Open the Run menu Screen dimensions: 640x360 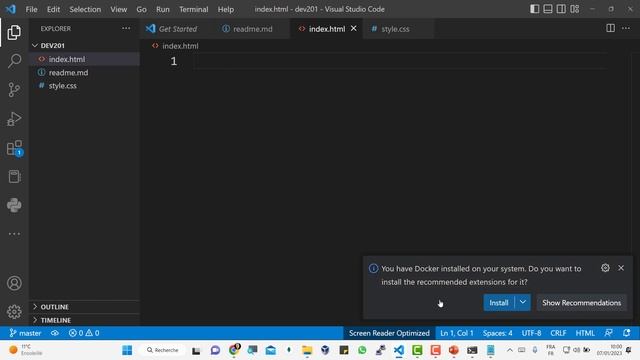pos(162,9)
